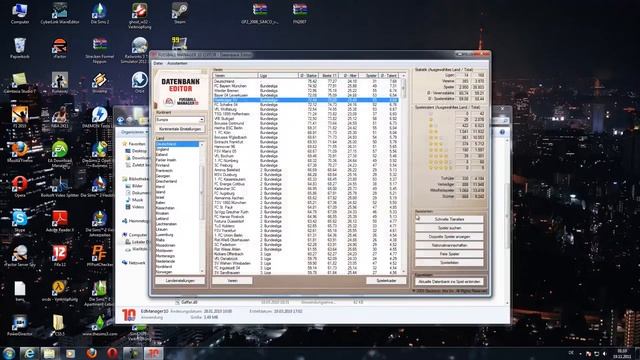Open EA Download Manager shortcut
The image size is (640, 360).
click(x=60, y=154)
